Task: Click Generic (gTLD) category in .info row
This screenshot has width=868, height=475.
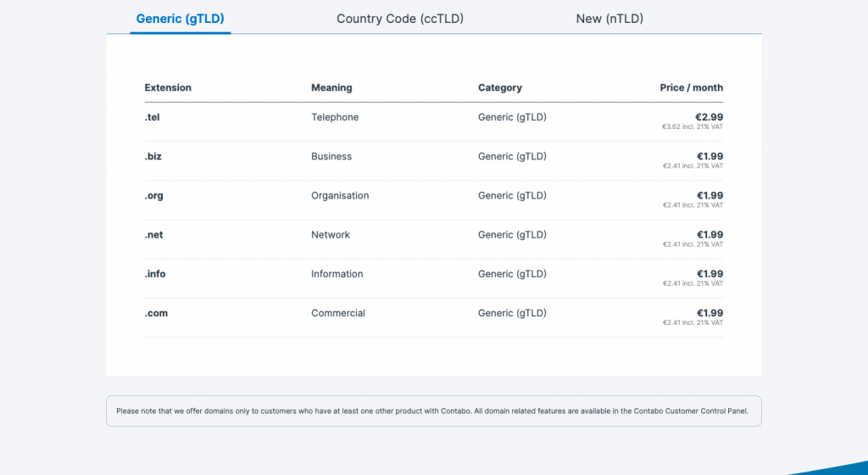Action: [x=512, y=274]
